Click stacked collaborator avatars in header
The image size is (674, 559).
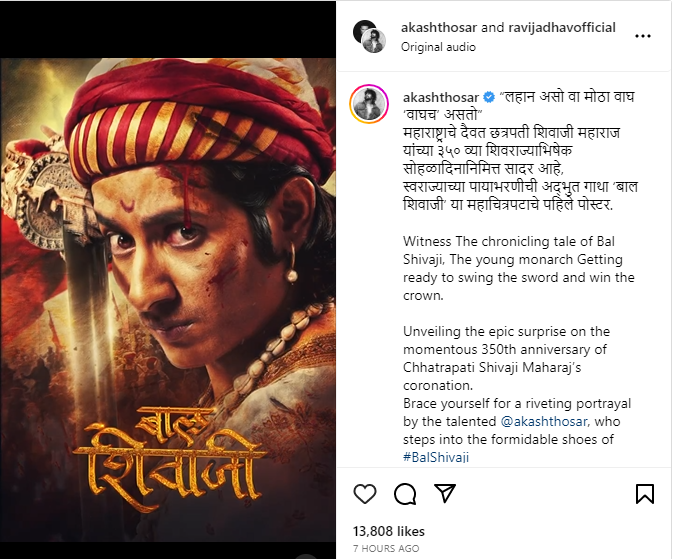pyautogui.click(x=369, y=36)
